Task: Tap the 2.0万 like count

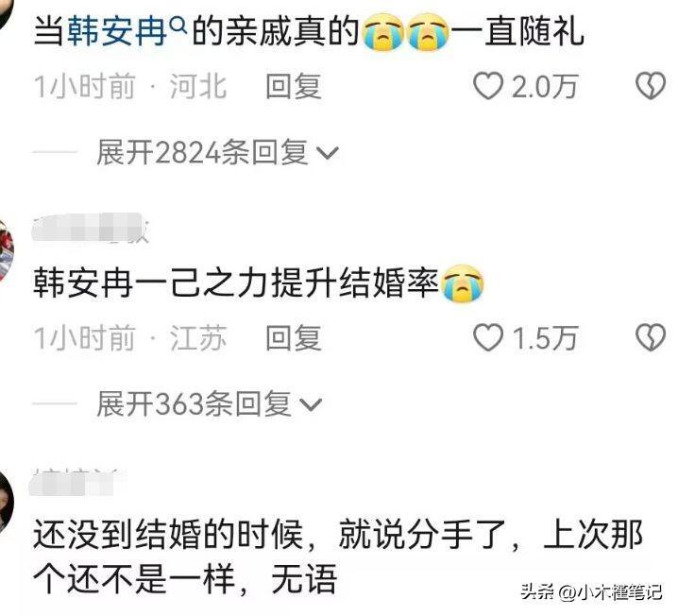Action: coord(545,87)
